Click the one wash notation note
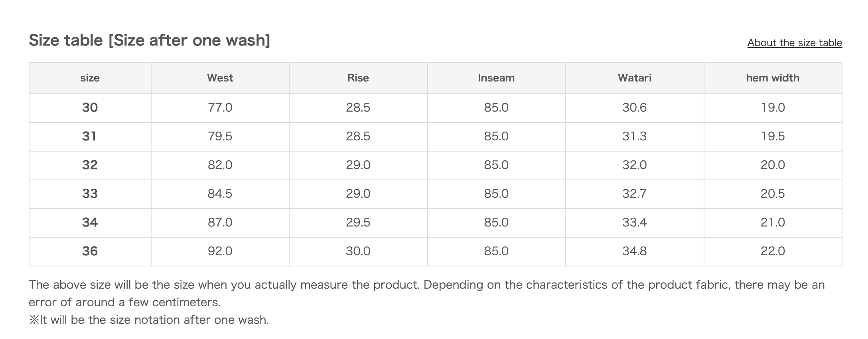 pos(149,320)
